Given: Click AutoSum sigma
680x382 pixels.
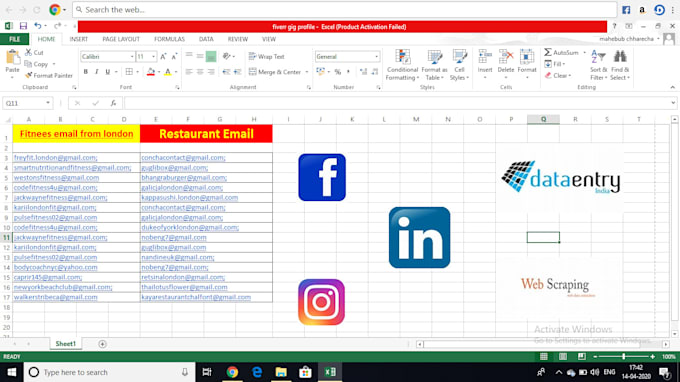Looking at the screenshot, I should (x=548, y=52).
